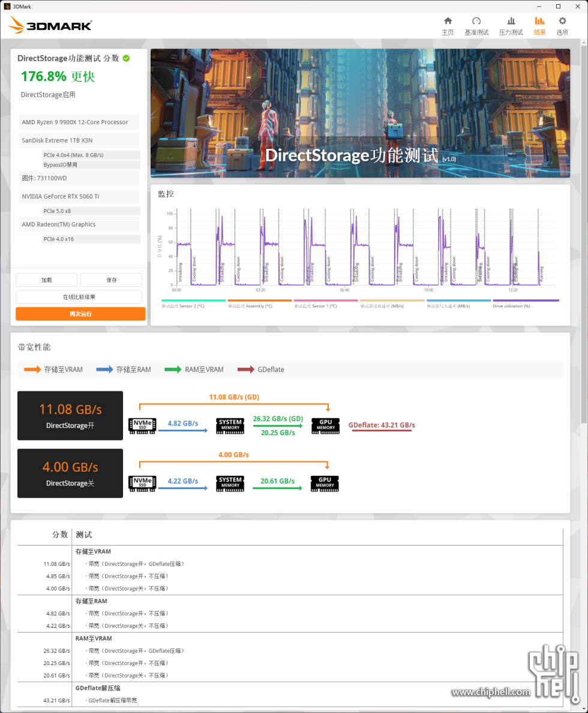Click the 3DMark logo in the header
The width and height of the screenshot is (588, 713).
click(x=50, y=25)
